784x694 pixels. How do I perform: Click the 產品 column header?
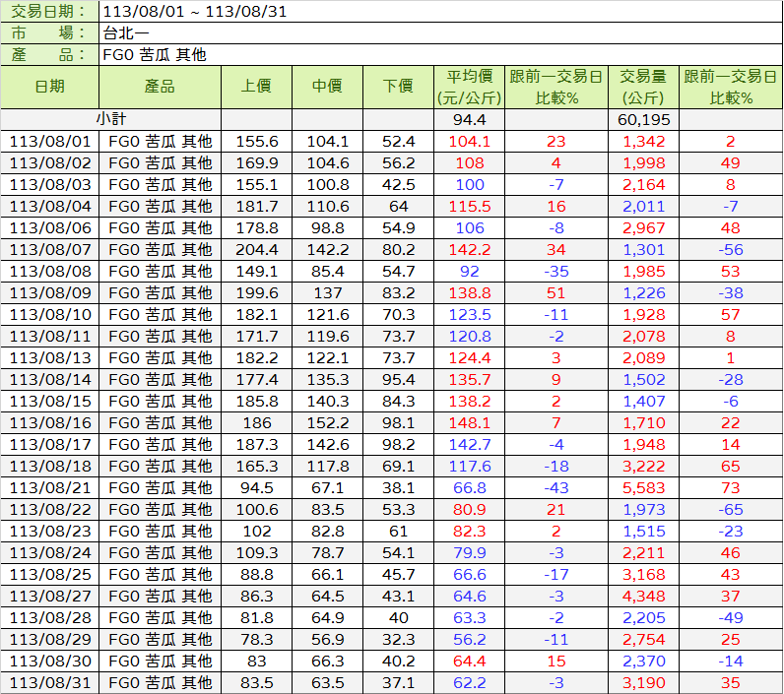(x=159, y=88)
